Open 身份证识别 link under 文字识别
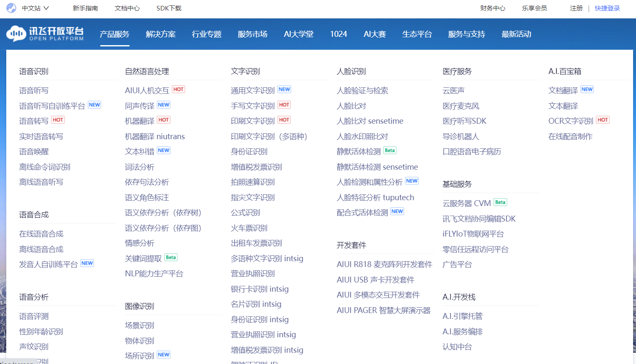 249,151
